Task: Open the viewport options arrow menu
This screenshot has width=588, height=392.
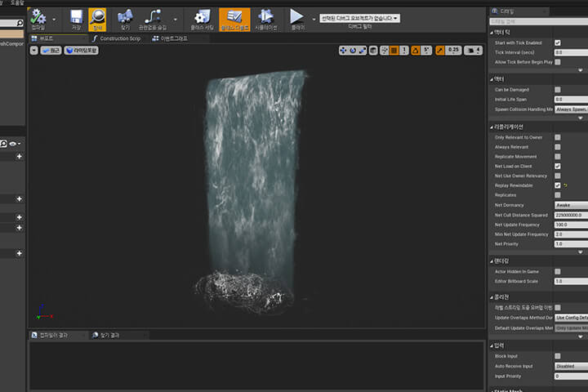Action: 33,51
